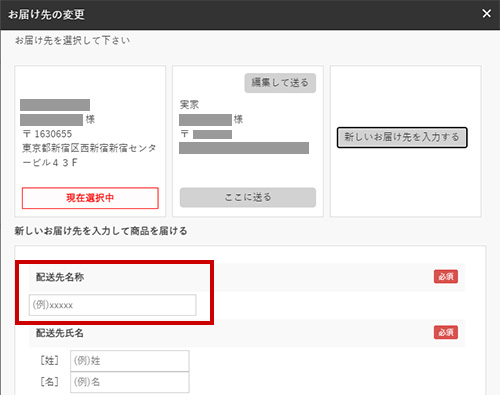Click the 現在選択中 button
The width and height of the screenshot is (500, 395).
pos(90,198)
